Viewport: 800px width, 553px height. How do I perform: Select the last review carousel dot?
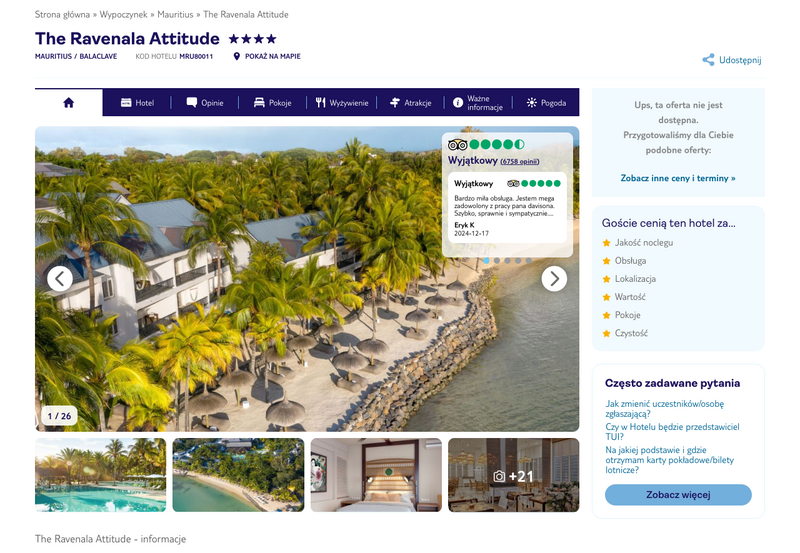(x=529, y=260)
